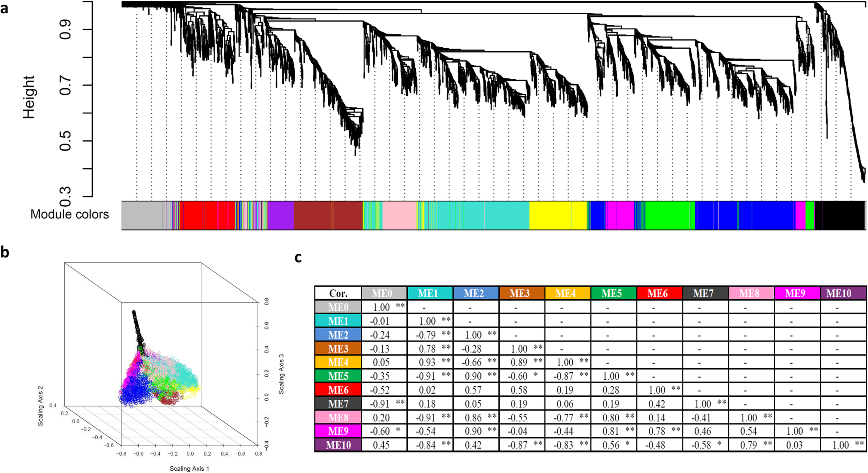This screenshot has height=473, width=868.
Task: Select the ME1 column header
Action: 430,293
